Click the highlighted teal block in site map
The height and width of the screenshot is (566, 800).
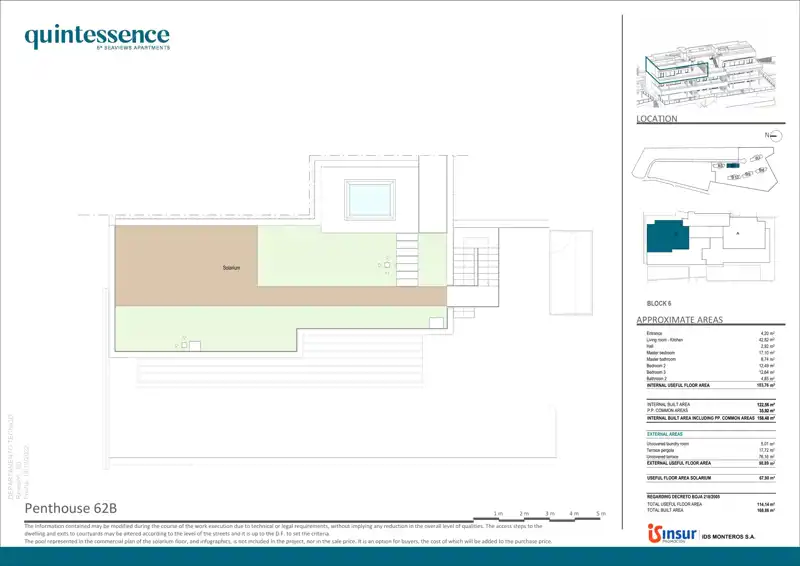732,165
